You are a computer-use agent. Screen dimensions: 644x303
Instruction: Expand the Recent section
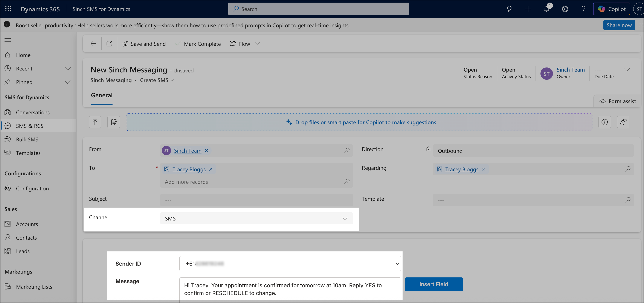pos(67,69)
